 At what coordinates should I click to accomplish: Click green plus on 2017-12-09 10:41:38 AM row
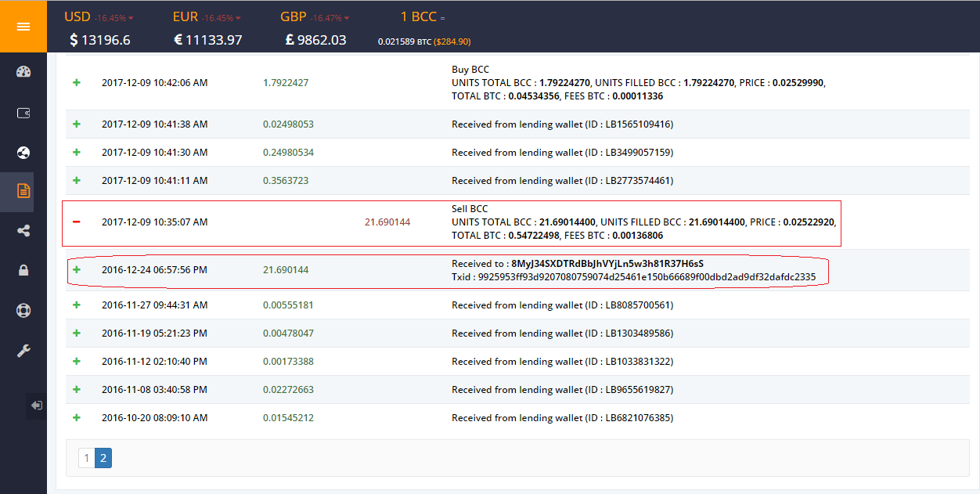pyautogui.click(x=77, y=124)
